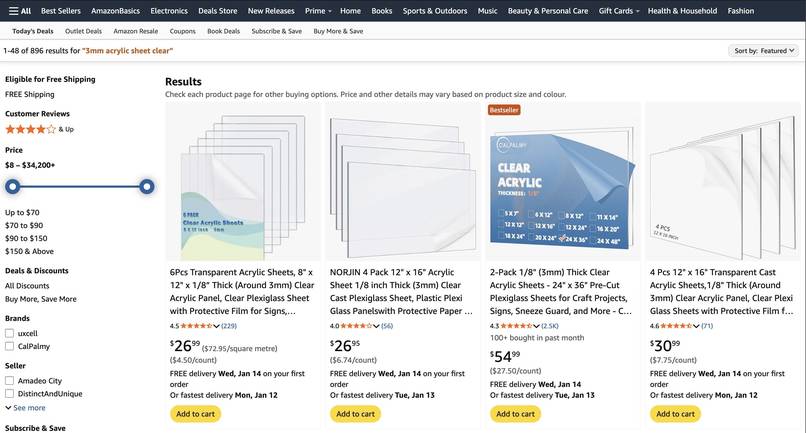Open Beauty & Personal Care nav item
This screenshot has height=433, width=806.
point(548,11)
